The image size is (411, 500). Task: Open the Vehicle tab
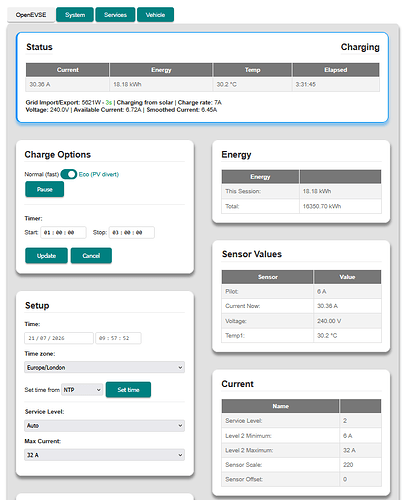pyautogui.click(x=155, y=15)
